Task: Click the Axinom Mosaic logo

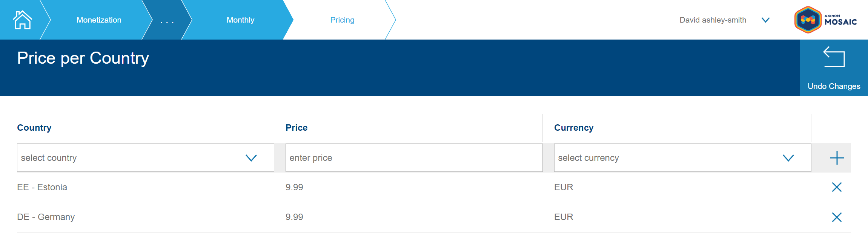Action: (826, 20)
